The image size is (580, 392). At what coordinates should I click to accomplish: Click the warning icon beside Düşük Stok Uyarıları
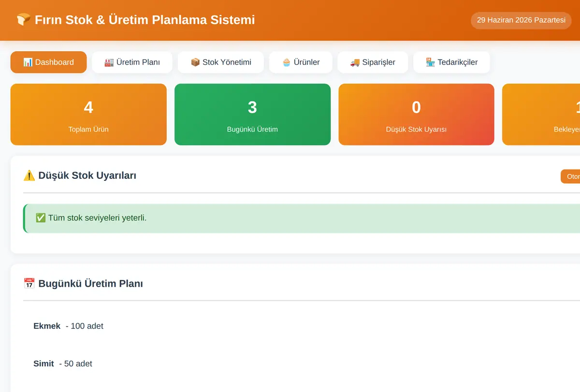tap(29, 175)
